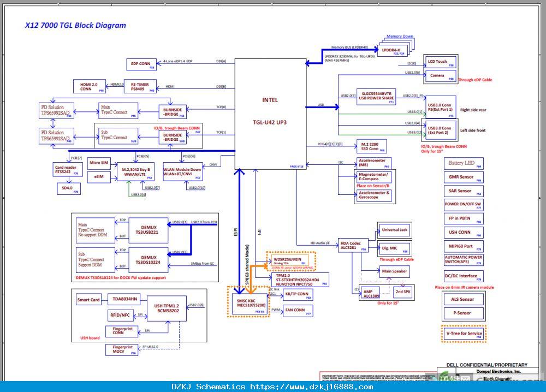Select the M.2 2280 SSD Conn block
546x392 pixels.
click(x=371, y=146)
